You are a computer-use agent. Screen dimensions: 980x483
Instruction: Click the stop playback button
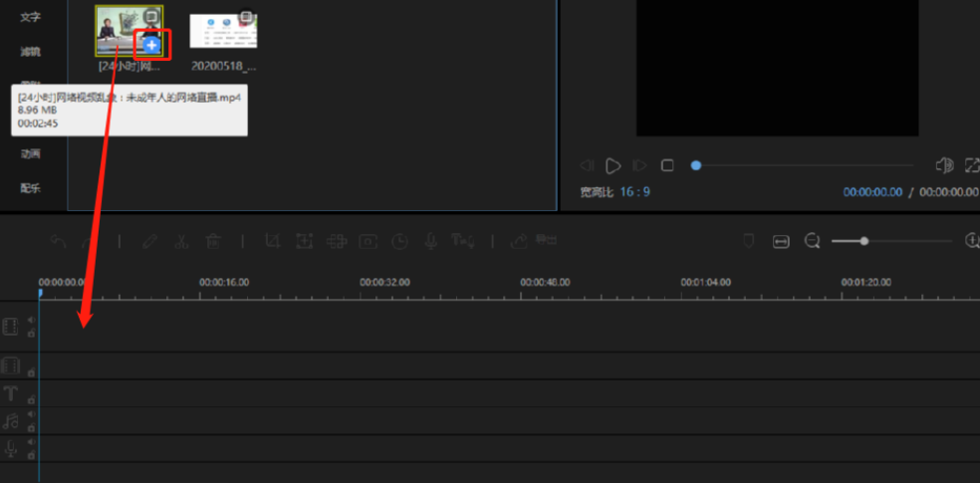pyautogui.click(x=667, y=165)
